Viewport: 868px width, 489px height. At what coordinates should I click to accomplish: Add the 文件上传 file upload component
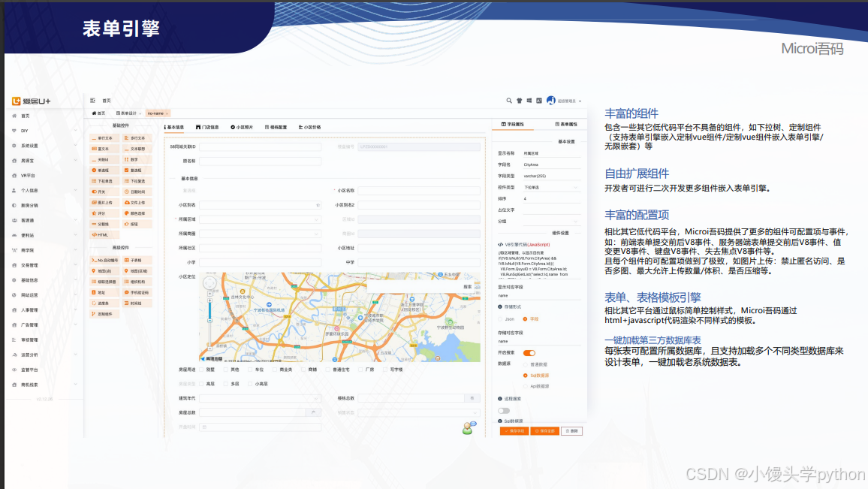[x=137, y=203]
